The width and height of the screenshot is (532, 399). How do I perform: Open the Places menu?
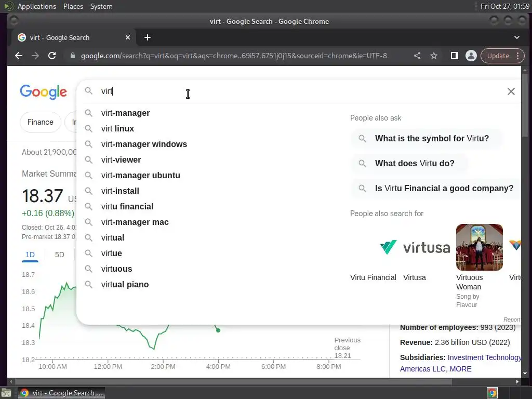pyautogui.click(x=73, y=6)
